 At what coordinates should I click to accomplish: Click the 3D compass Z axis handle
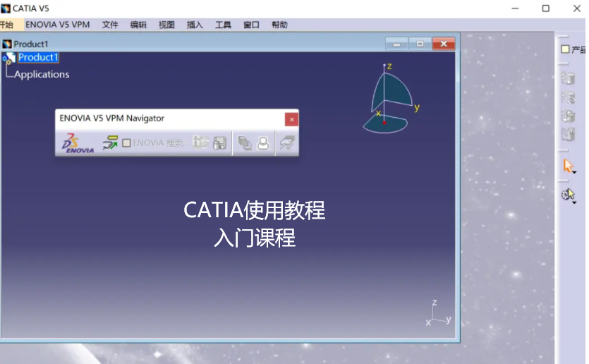384,66
